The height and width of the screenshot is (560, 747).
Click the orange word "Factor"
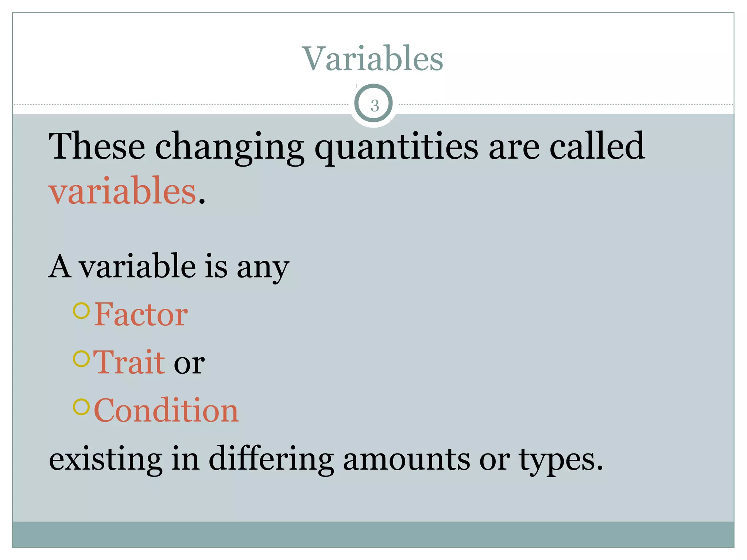pyautogui.click(x=141, y=314)
